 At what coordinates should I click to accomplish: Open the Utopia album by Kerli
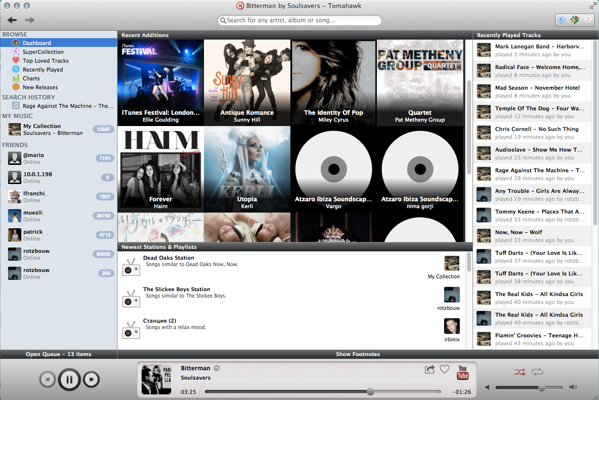247,169
